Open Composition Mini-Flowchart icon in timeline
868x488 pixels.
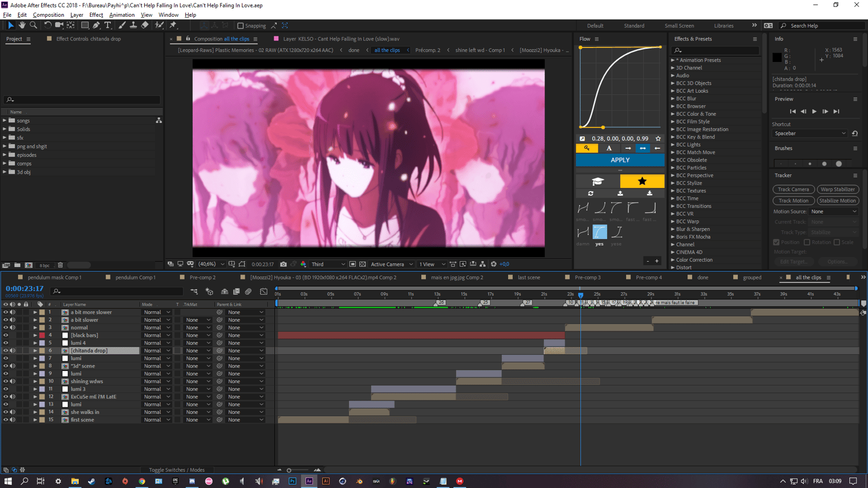[x=194, y=292]
